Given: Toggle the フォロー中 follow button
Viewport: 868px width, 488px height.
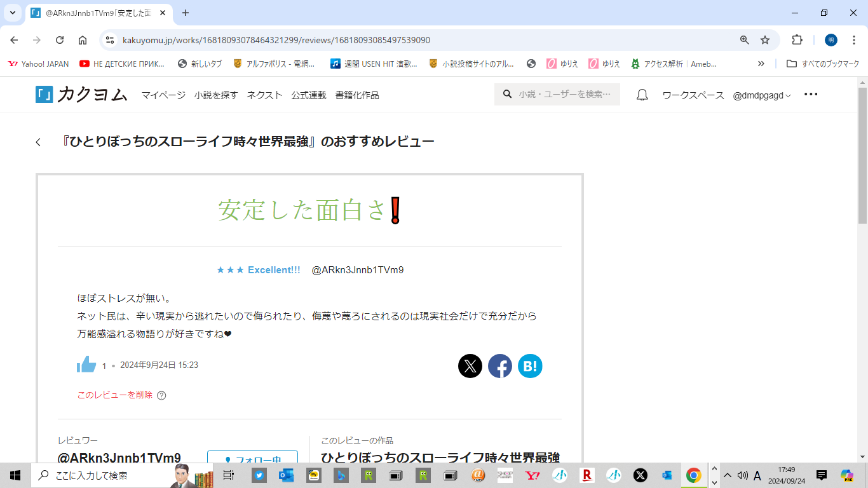Looking at the screenshot, I should point(252,459).
